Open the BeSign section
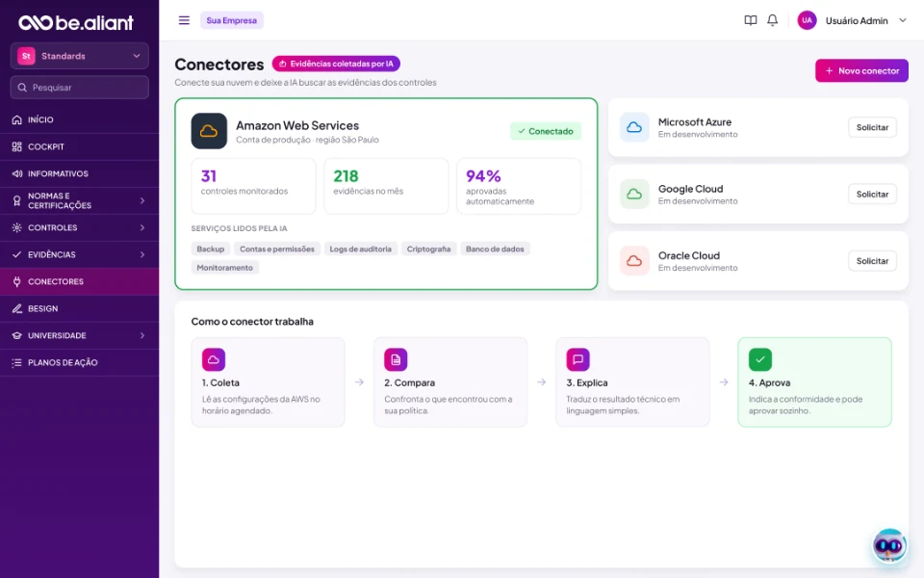 [x=80, y=309]
